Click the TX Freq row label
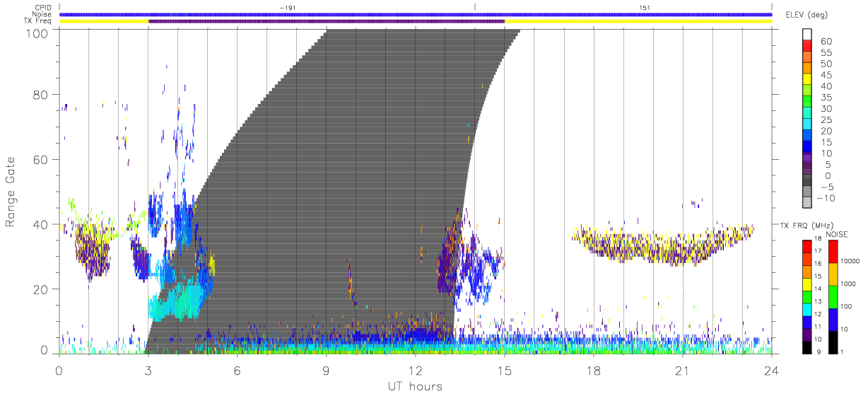The width and height of the screenshot is (868, 401). tap(38, 21)
